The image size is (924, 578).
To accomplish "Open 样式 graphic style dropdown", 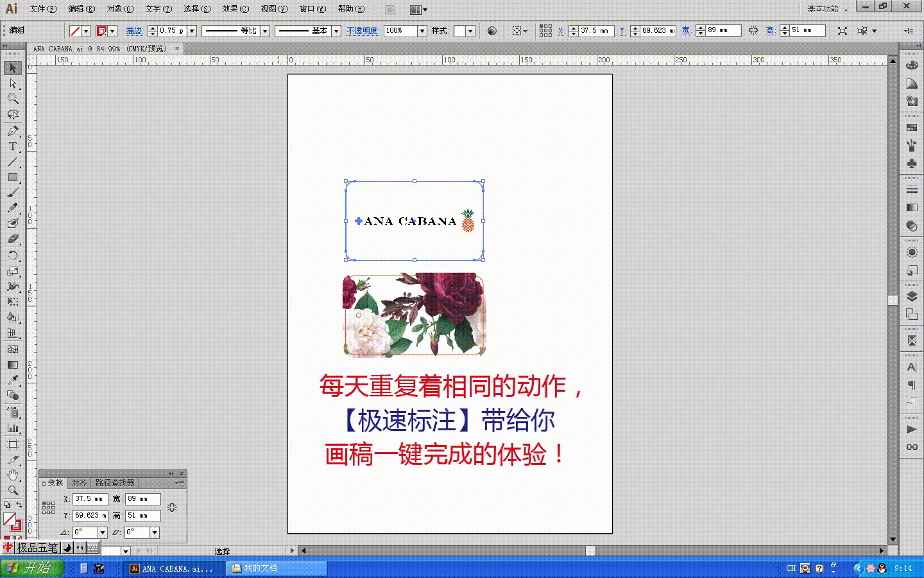I will coord(470,31).
